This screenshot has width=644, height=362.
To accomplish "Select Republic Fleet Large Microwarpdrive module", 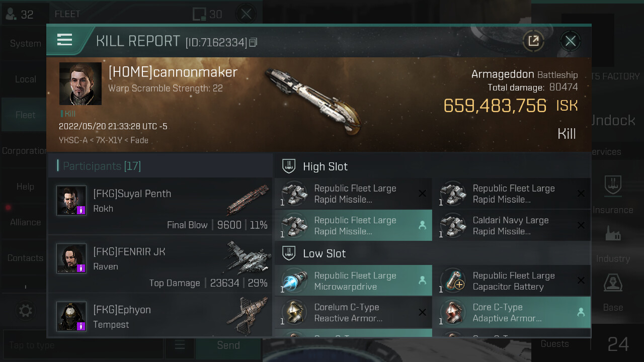I will pos(354,281).
